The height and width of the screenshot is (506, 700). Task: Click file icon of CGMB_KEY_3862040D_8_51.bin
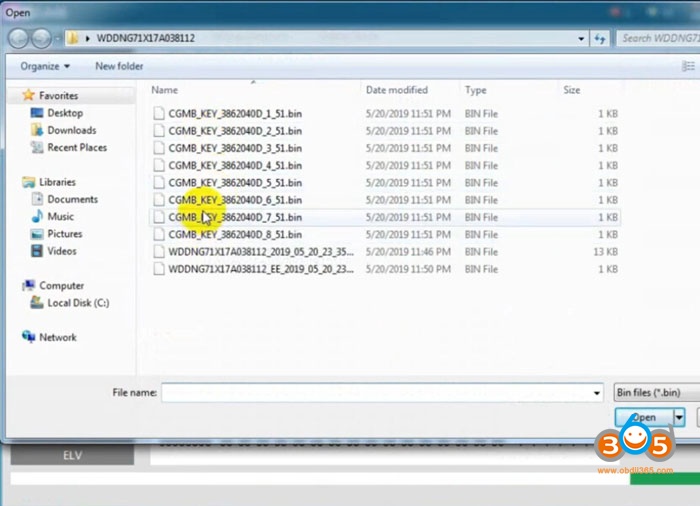(158, 234)
